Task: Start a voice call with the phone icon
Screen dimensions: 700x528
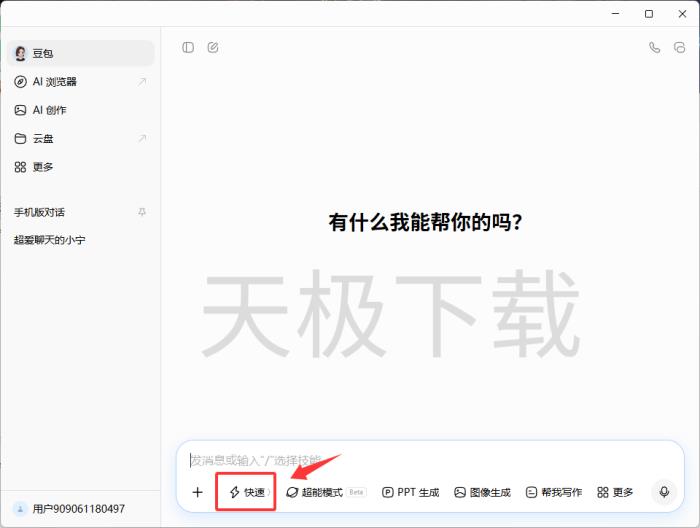Action: tap(654, 47)
